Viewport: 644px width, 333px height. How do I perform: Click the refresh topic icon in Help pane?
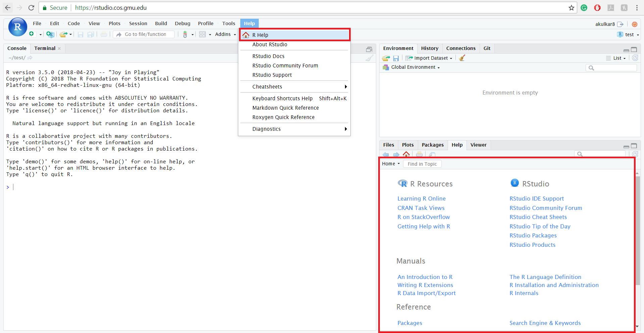(635, 154)
